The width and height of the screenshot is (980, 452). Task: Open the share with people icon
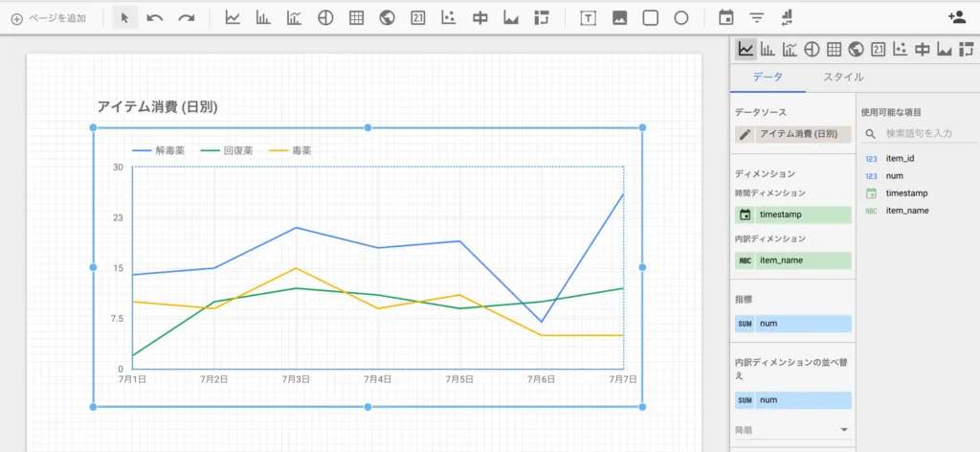tap(957, 17)
